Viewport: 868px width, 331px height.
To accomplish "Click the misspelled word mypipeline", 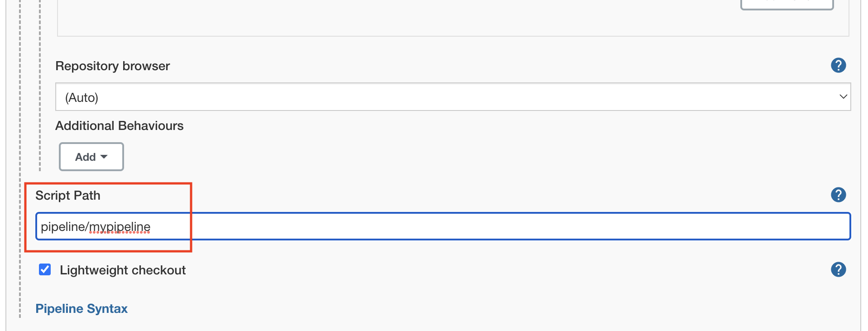I will pos(120,227).
